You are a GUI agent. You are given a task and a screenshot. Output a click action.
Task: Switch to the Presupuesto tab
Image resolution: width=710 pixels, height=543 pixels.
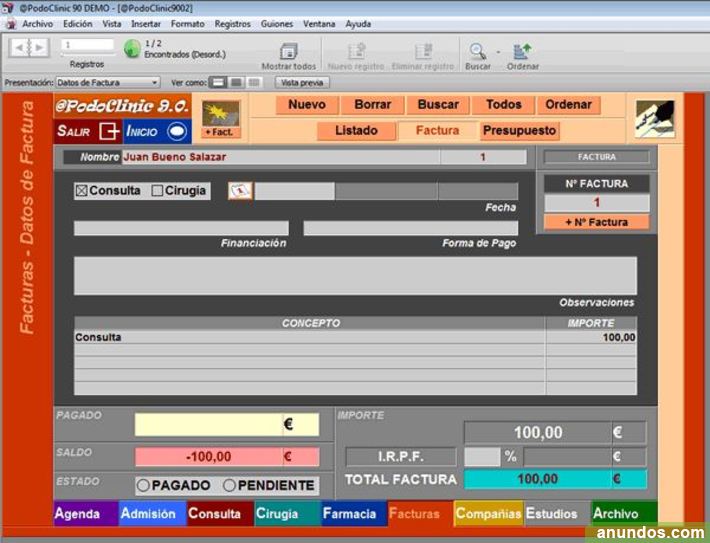[x=519, y=131]
